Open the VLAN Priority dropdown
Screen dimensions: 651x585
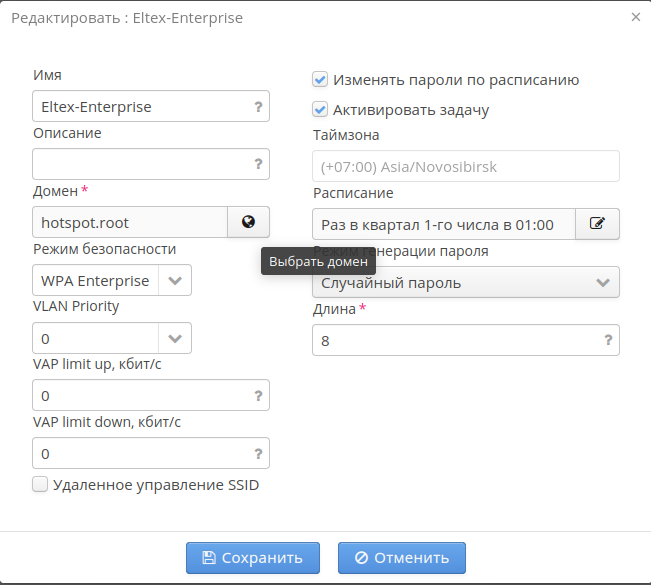[x=175, y=339]
